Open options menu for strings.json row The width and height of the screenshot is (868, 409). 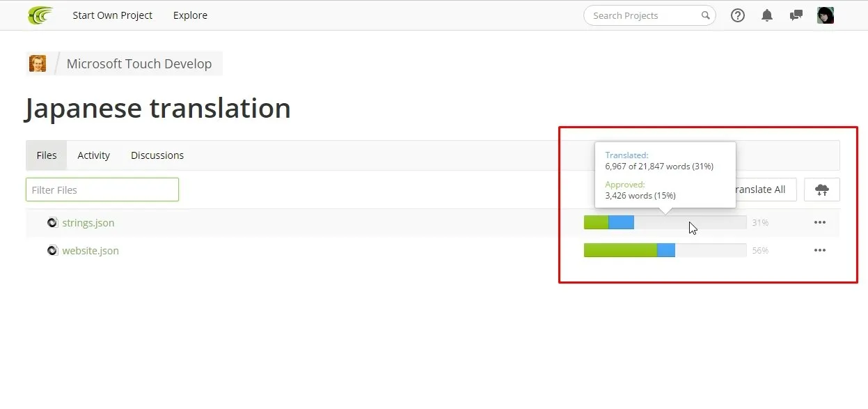[820, 223]
